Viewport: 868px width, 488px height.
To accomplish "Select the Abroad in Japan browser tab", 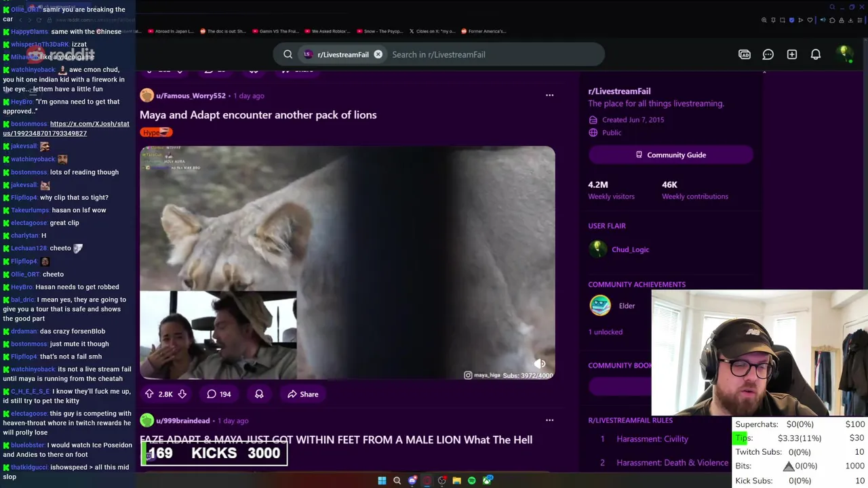I will coord(171,31).
